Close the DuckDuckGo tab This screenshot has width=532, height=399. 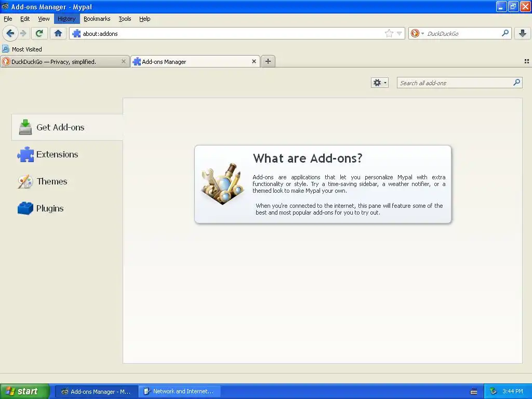tap(124, 61)
